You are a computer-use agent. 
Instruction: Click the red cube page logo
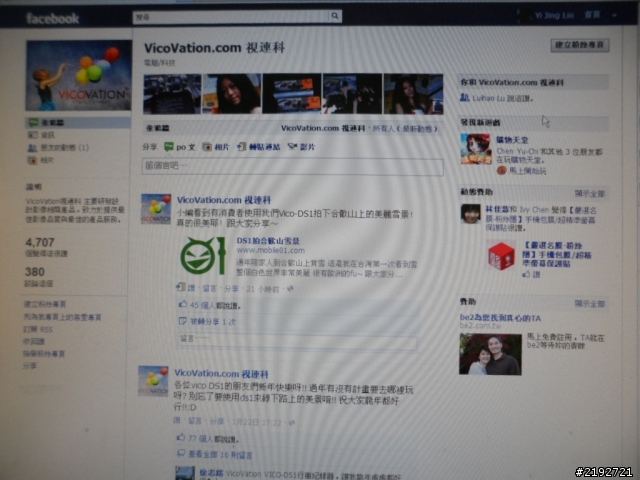[502, 256]
